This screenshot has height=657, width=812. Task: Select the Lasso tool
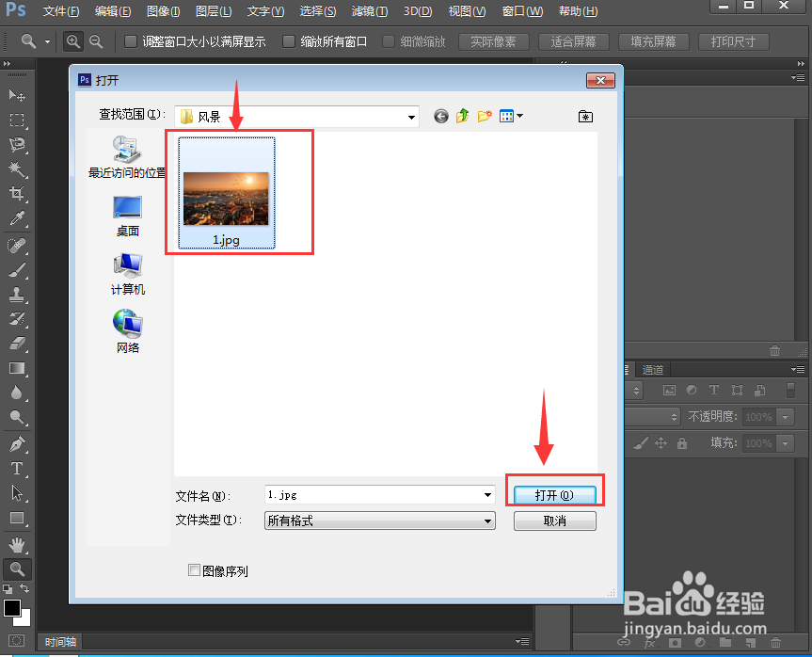click(x=17, y=143)
